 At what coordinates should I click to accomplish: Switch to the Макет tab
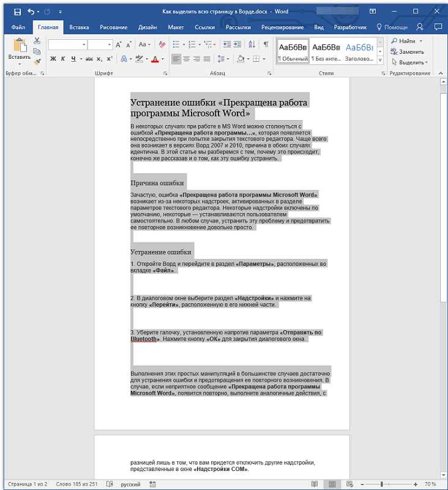coord(176,27)
